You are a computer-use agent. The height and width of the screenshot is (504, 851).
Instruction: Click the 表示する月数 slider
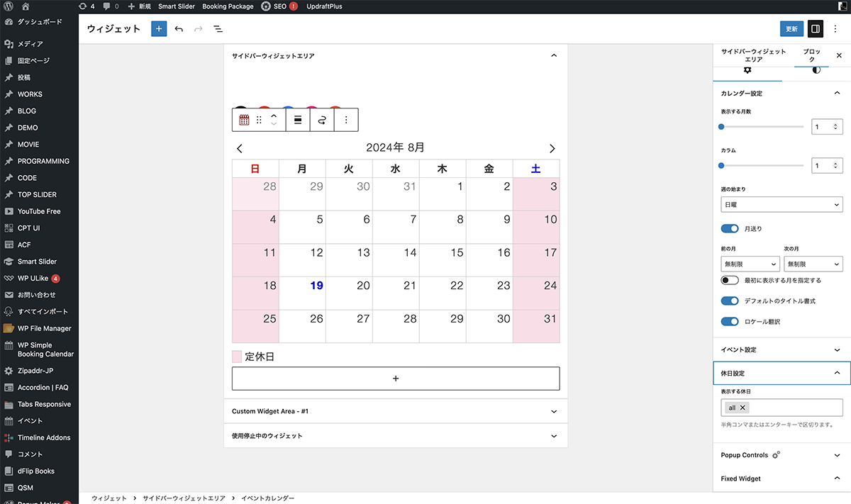tap(762, 127)
